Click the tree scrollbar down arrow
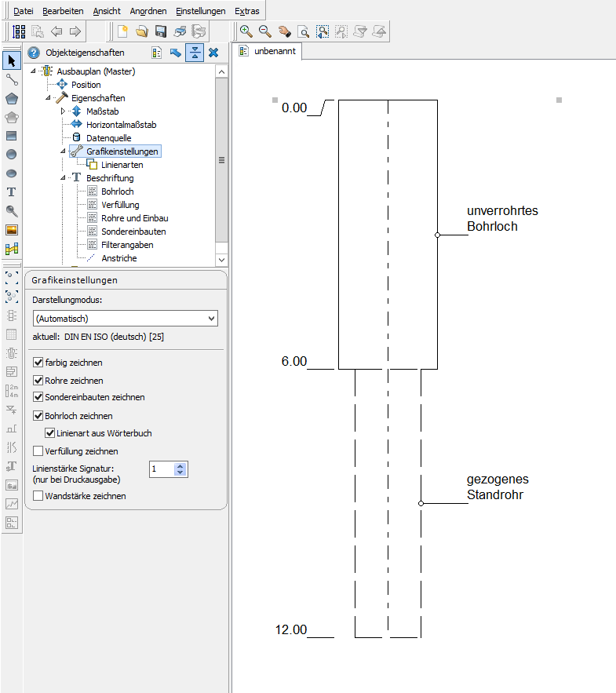 tap(221, 260)
